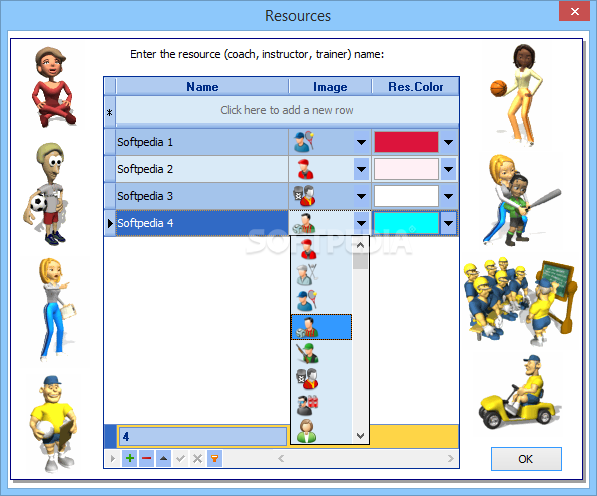Click the next-record arrow in navigator

click(113, 458)
